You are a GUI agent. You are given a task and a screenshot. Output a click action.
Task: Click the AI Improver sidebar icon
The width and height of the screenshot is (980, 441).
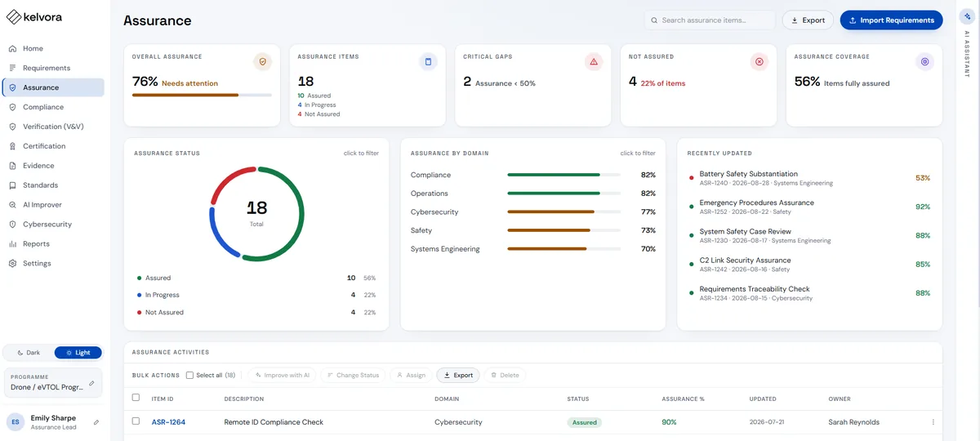tap(12, 205)
